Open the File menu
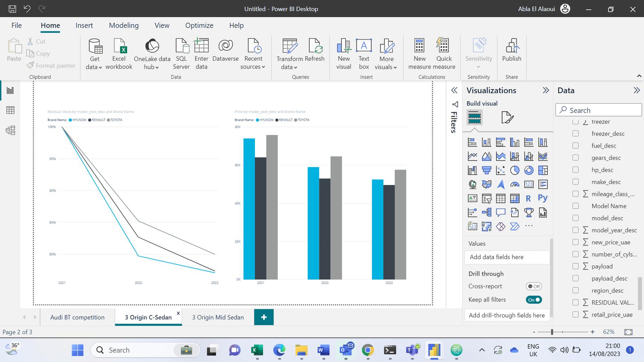Screen dimensions: 644x362 (16, 25)
